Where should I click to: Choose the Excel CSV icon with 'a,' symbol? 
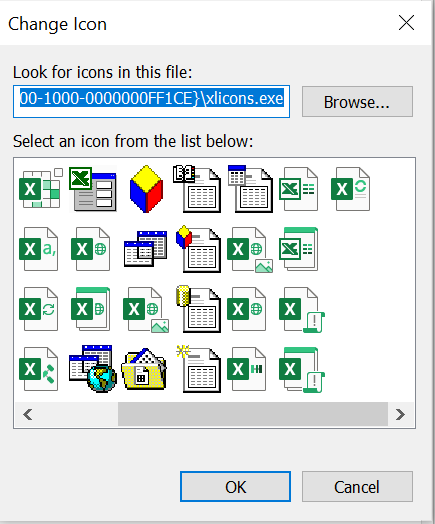(39, 249)
